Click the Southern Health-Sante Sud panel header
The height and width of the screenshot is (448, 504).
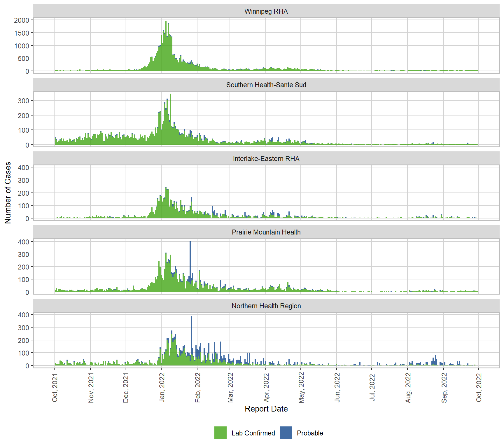266,85
